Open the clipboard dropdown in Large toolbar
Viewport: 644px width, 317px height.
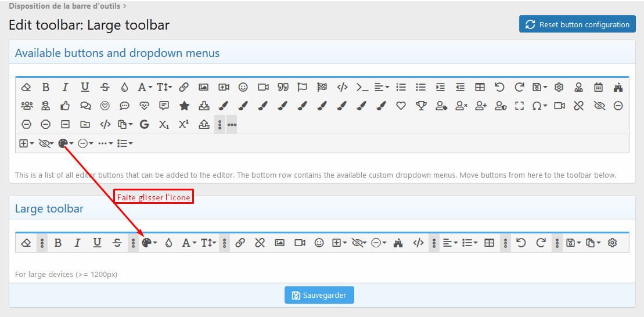pyautogui.click(x=593, y=243)
